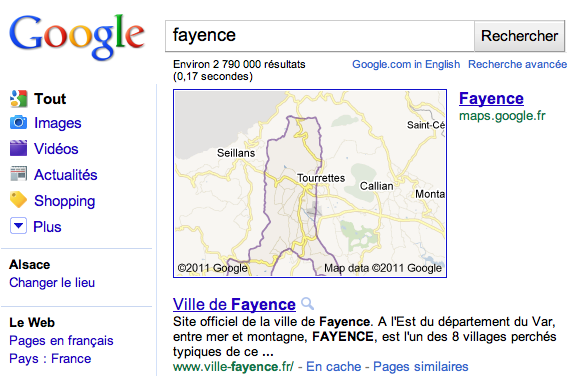Image resolution: width=578 pixels, height=376 pixels.
Task: Switch to Vidéos results
Action: (x=56, y=149)
